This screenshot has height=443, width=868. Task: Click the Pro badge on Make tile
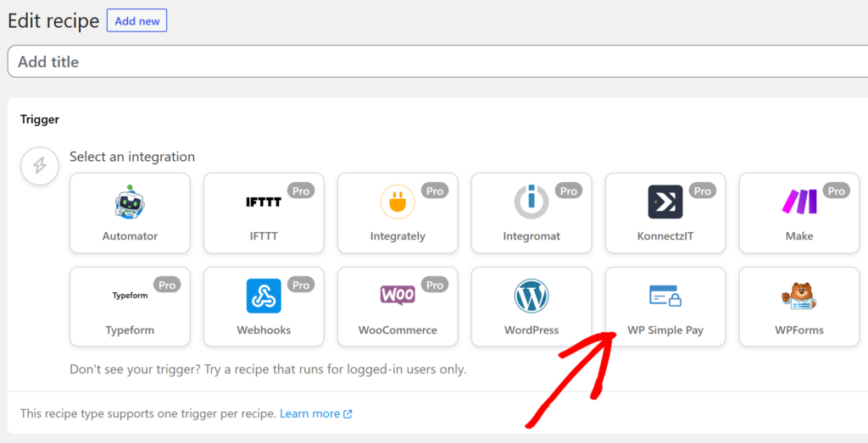pos(837,191)
